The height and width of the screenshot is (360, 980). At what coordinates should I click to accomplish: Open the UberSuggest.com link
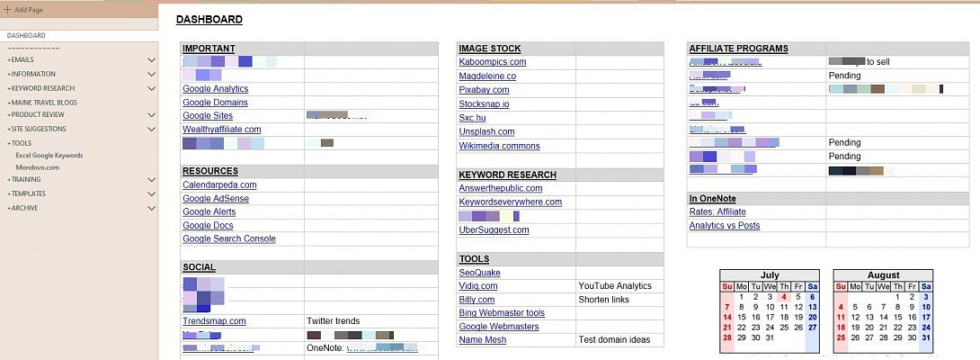[x=494, y=229]
